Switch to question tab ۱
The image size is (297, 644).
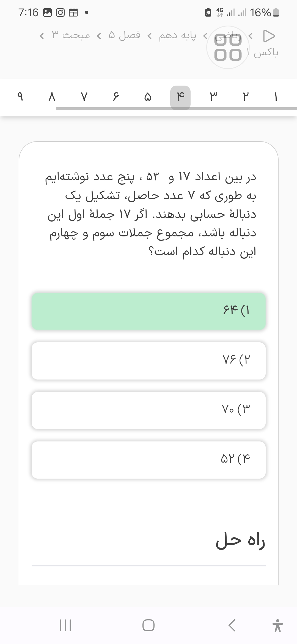coord(276,97)
